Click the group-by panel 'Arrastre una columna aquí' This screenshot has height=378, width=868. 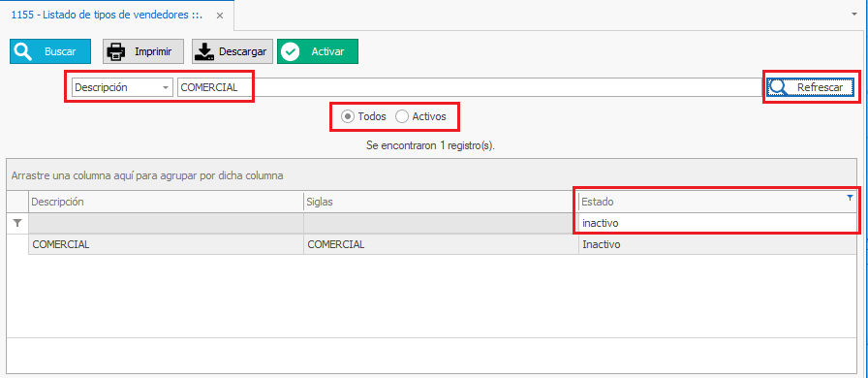pos(432,175)
